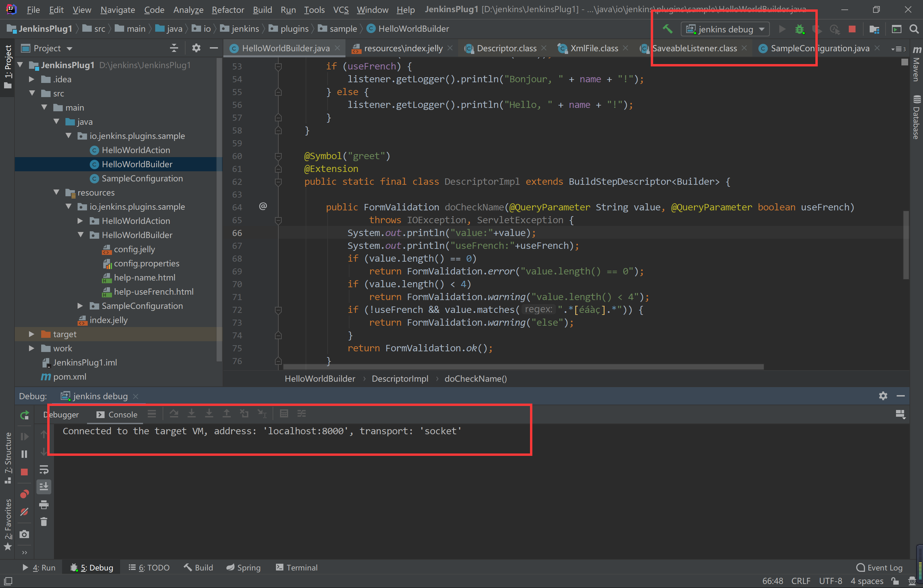Click the red Stop icon in debug sidebar
This screenshot has height=588, width=923.
[25, 472]
